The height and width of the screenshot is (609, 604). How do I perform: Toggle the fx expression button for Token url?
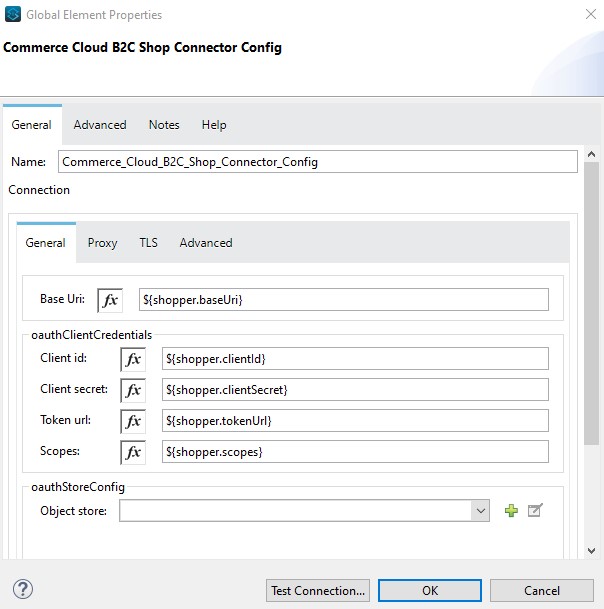[x=133, y=421]
